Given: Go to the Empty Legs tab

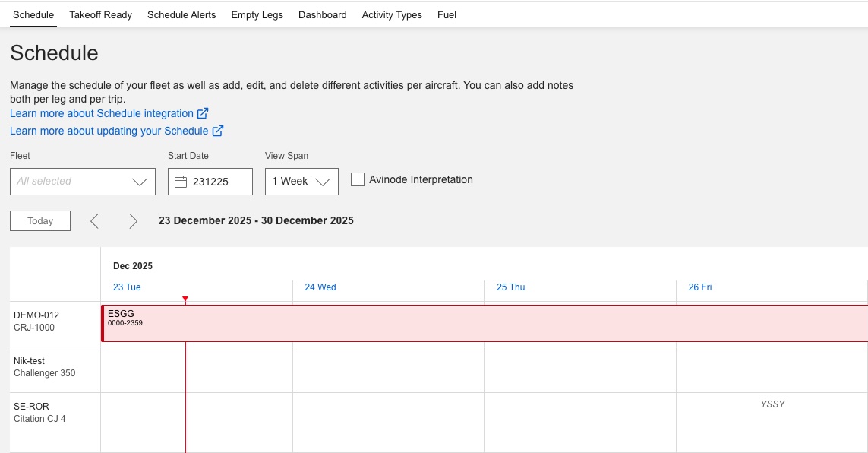Looking at the screenshot, I should (257, 14).
